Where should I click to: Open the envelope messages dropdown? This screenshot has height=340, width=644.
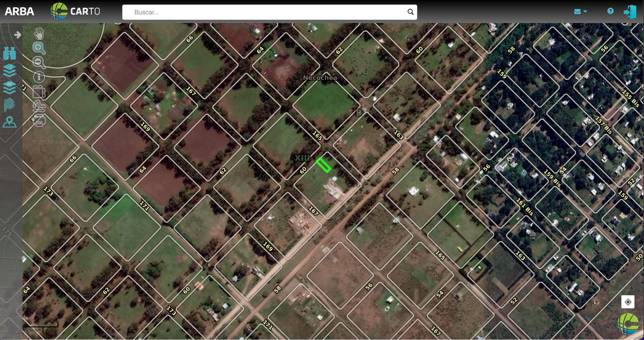[x=581, y=11]
